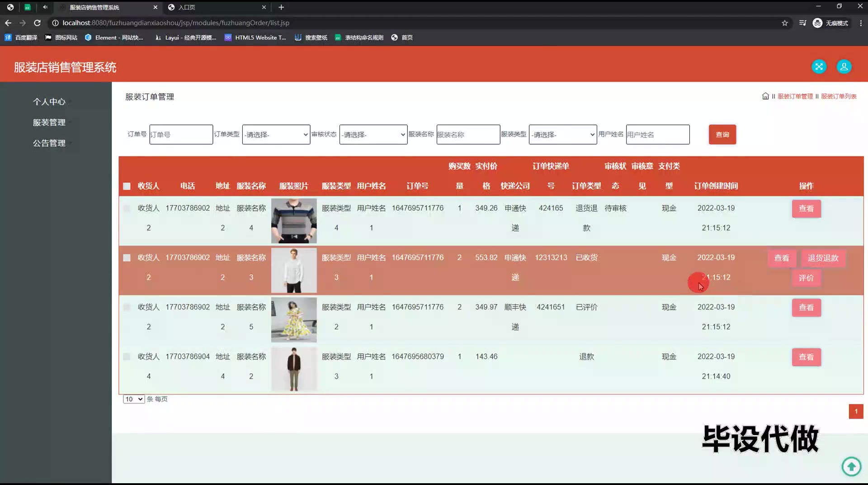
Task: Click the home icon in breadcrumb
Action: click(x=765, y=96)
